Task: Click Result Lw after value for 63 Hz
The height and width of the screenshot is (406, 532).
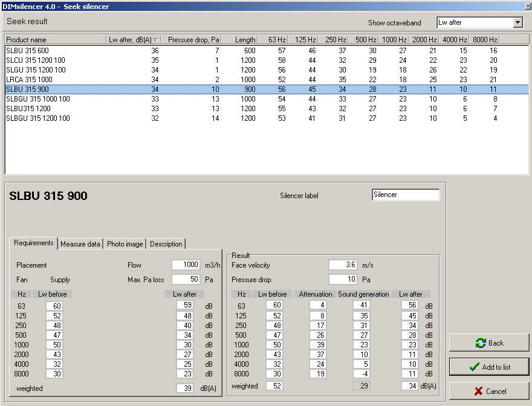Action: [410, 305]
